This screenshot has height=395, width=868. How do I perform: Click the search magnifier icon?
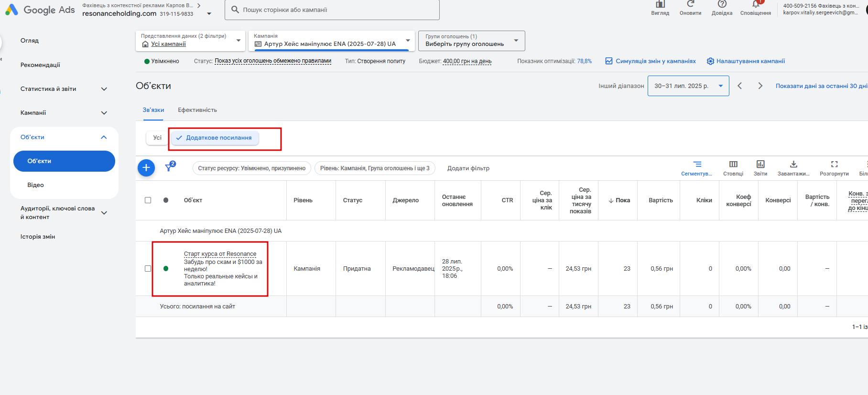[x=235, y=10]
